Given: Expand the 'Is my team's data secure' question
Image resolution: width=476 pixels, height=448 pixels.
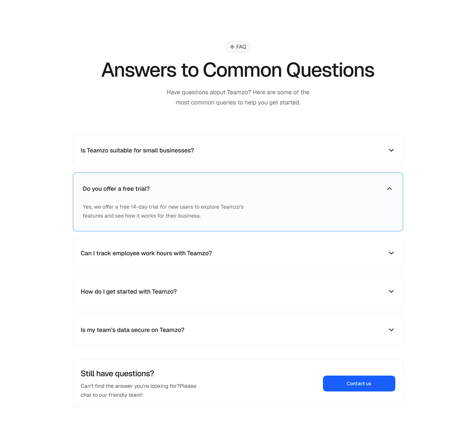Looking at the screenshot, I should pyautogui.click(x=132, y=330).
